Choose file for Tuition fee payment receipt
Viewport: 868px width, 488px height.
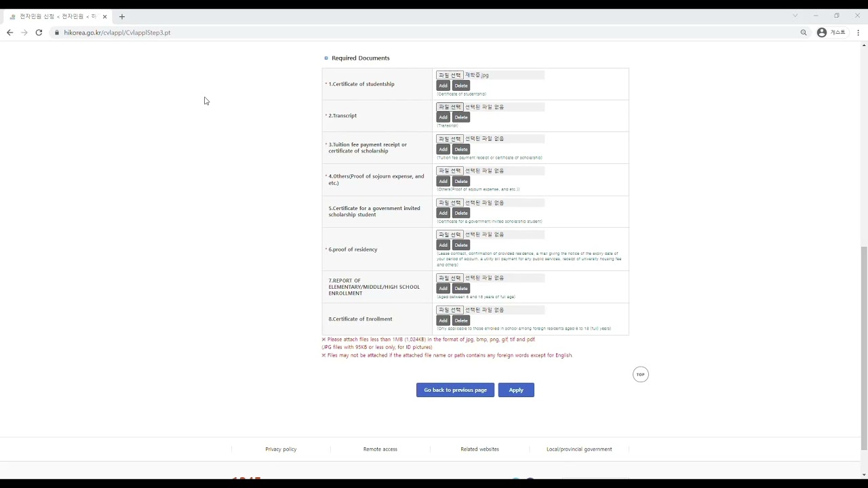[x=450, y=139]
